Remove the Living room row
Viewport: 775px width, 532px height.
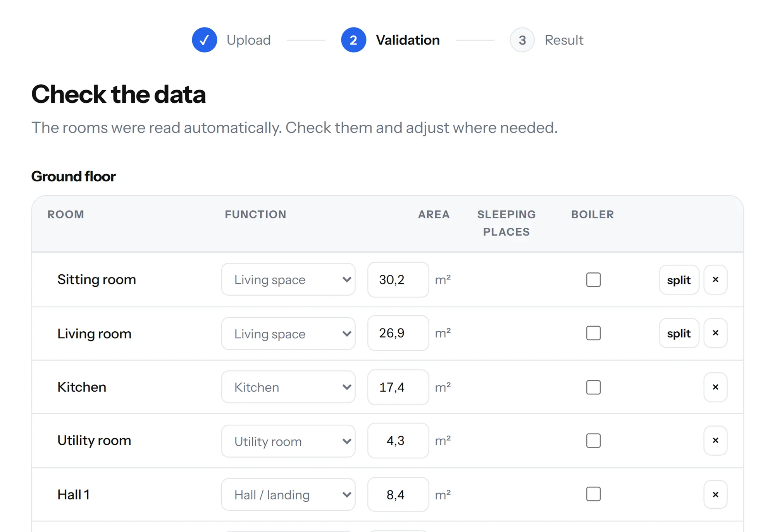tap(715, 333)
